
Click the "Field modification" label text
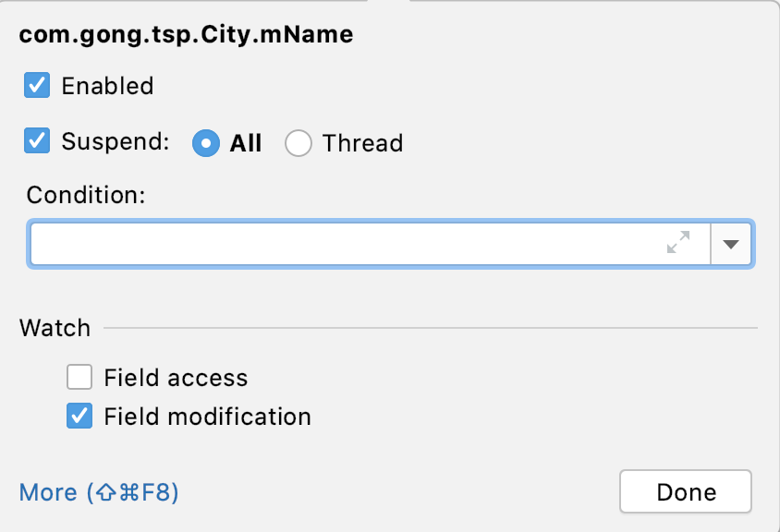[207, 417]
